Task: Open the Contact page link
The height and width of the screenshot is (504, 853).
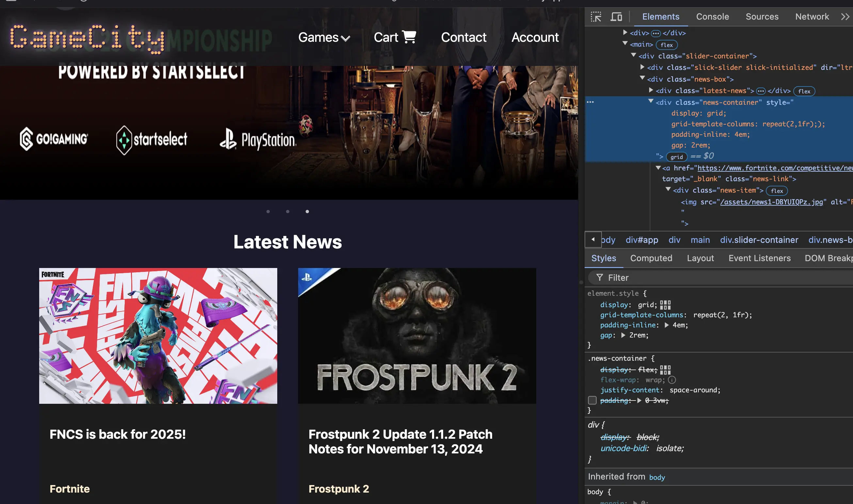Action: pos(464,37)
